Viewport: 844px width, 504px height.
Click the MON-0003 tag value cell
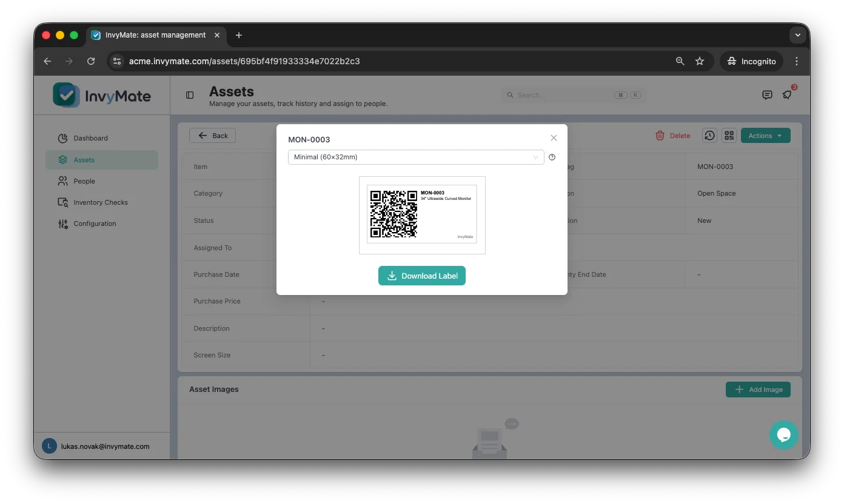click(x=715, y=167)
